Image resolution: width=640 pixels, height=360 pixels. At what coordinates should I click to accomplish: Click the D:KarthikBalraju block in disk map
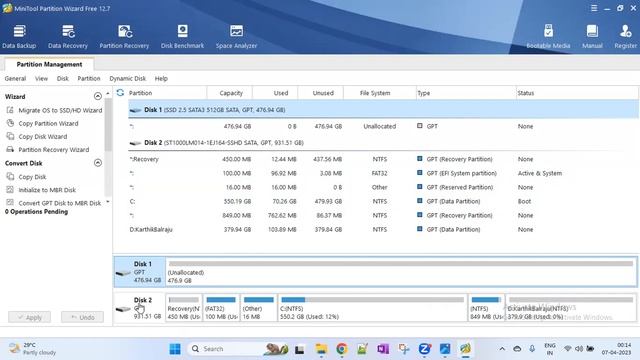click(571, 308)
